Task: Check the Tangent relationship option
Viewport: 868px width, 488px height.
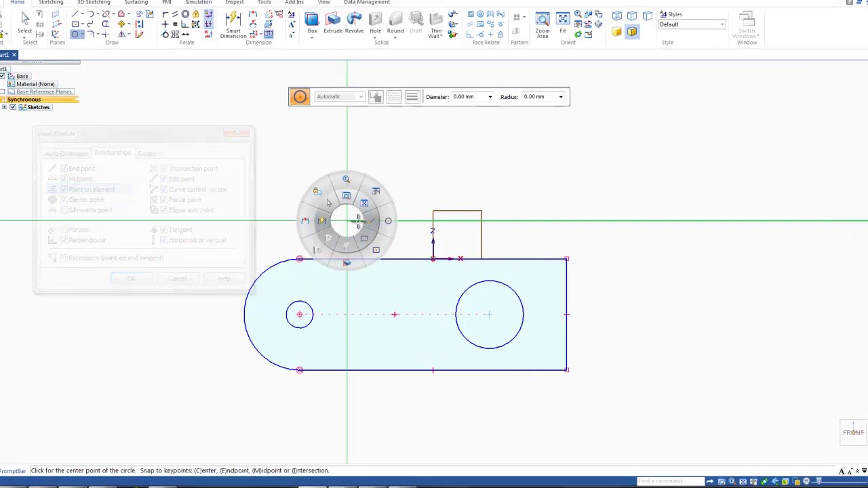Action: (x=163, y=229)
